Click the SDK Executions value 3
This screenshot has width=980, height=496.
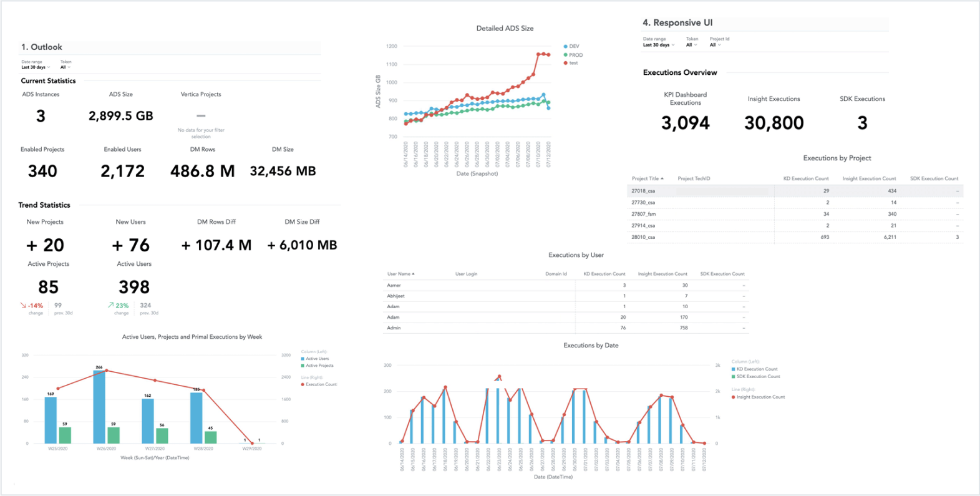point(862,123)
